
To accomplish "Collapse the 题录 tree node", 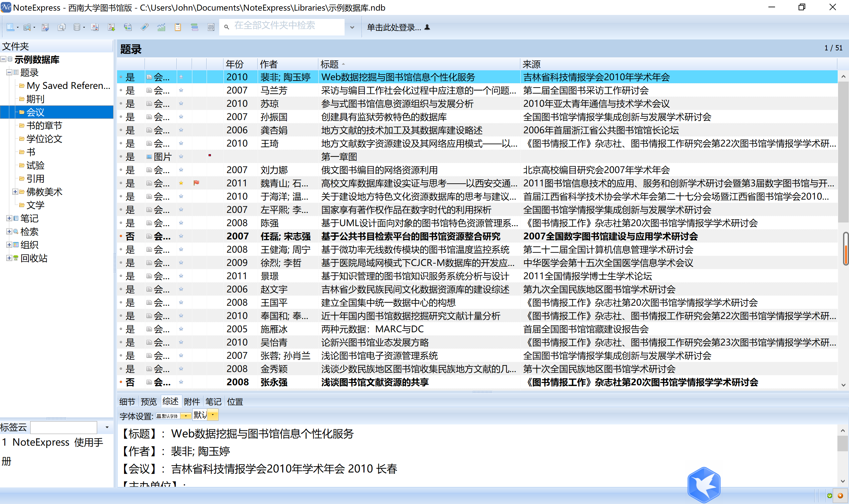I will (9, 72).
